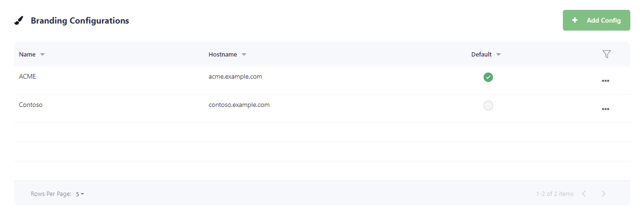Screen dimensions: 644x219
Task: Click the 1-2 of 2 items counter
Action: pos(554,194)
